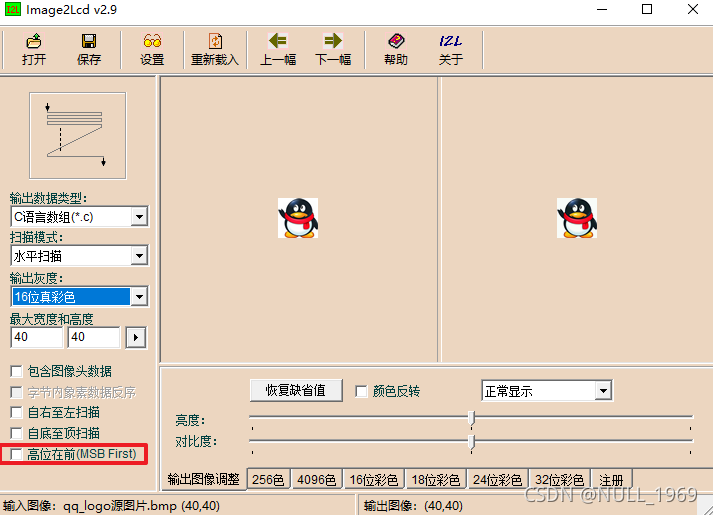Open the 帮助 (Help) book icon
Image resolution: width=713 pixels, height=515 pixels.
[396, 41]
